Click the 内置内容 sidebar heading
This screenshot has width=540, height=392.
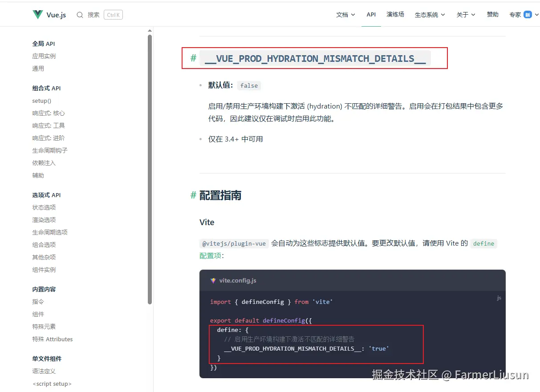tap(44, 289)
